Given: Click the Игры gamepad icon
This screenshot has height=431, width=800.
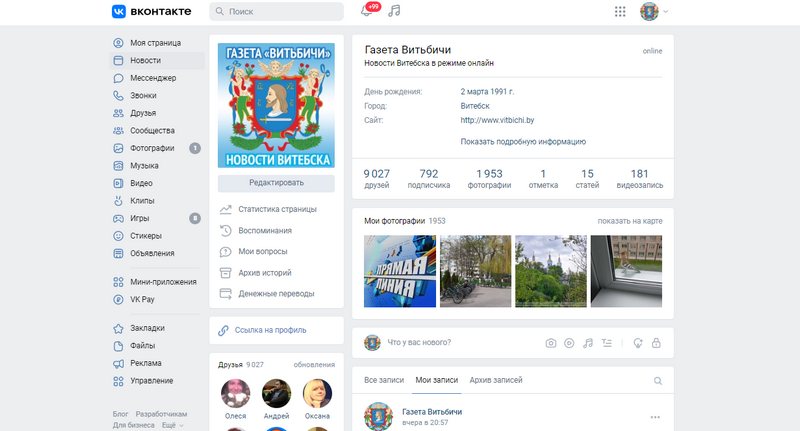Looking at the screenshot, I should [x=118, y=218].
